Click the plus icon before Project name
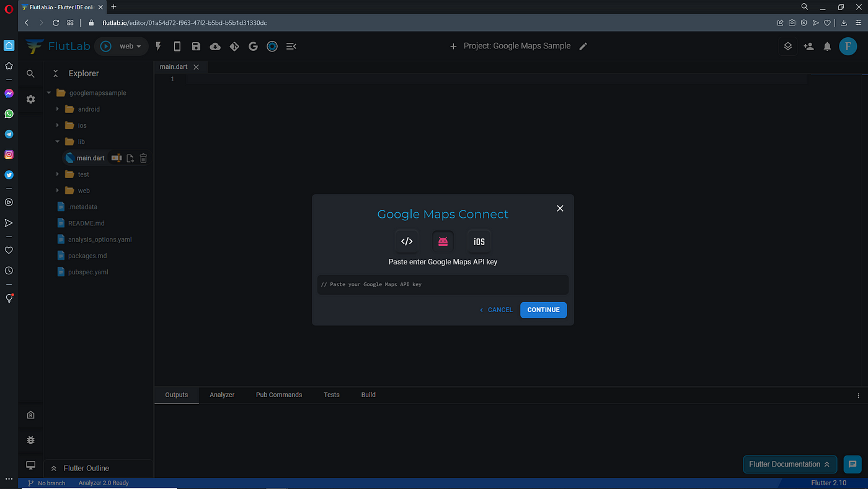 click(453, 46)
